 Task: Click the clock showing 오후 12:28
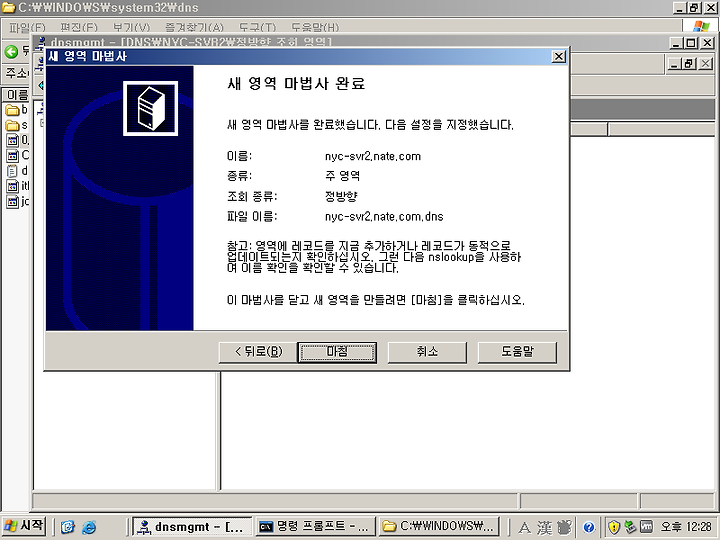pos(686,527)
